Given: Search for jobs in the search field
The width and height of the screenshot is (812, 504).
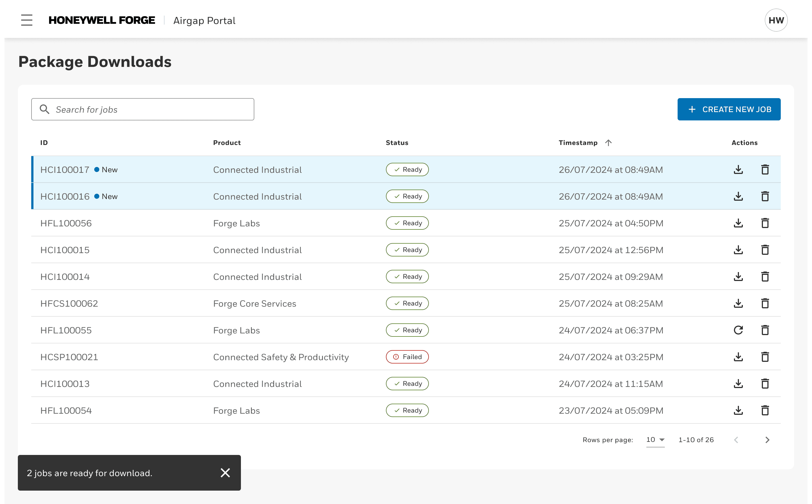Looking at the screenshot, I should [x=142, y=109].
